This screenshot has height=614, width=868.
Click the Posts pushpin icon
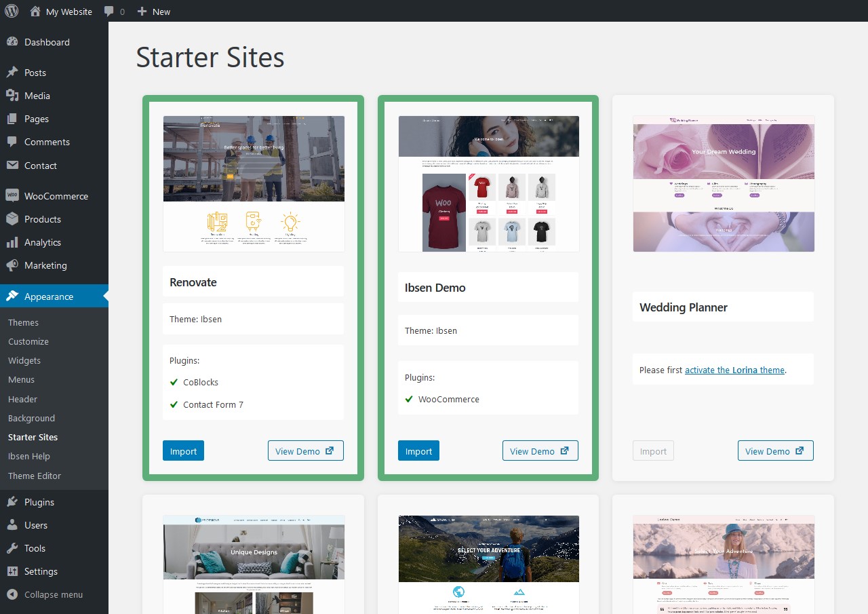tap(12, 72)
